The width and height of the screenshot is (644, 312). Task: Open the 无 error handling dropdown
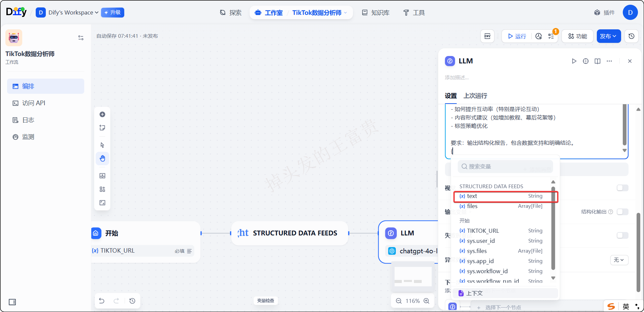pyautogui.click(x=619, y=260)
